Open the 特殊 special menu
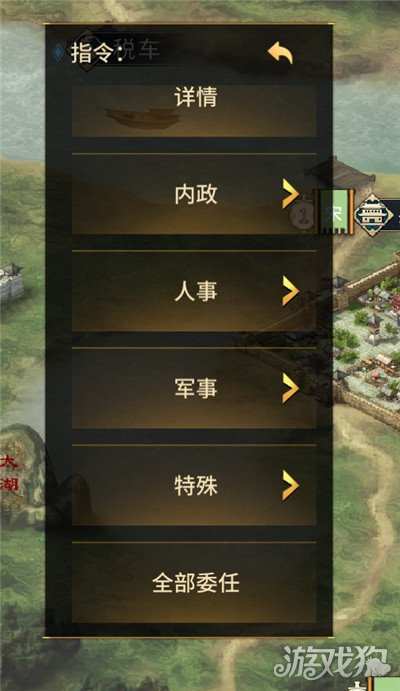Screen dimensions: 400x691 (194, 485)
